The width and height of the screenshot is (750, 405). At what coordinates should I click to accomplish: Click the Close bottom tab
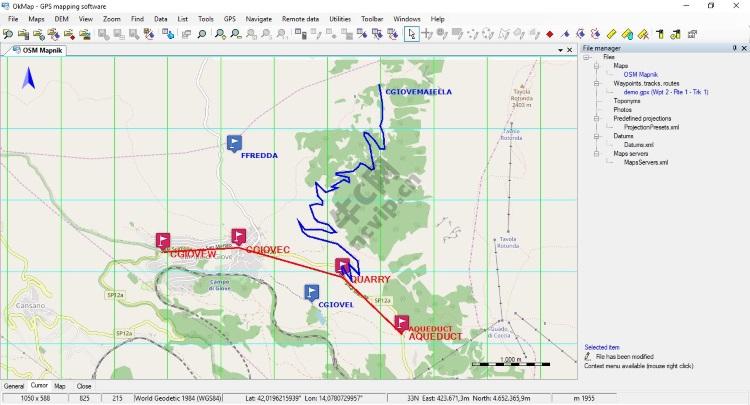point(84,386)
